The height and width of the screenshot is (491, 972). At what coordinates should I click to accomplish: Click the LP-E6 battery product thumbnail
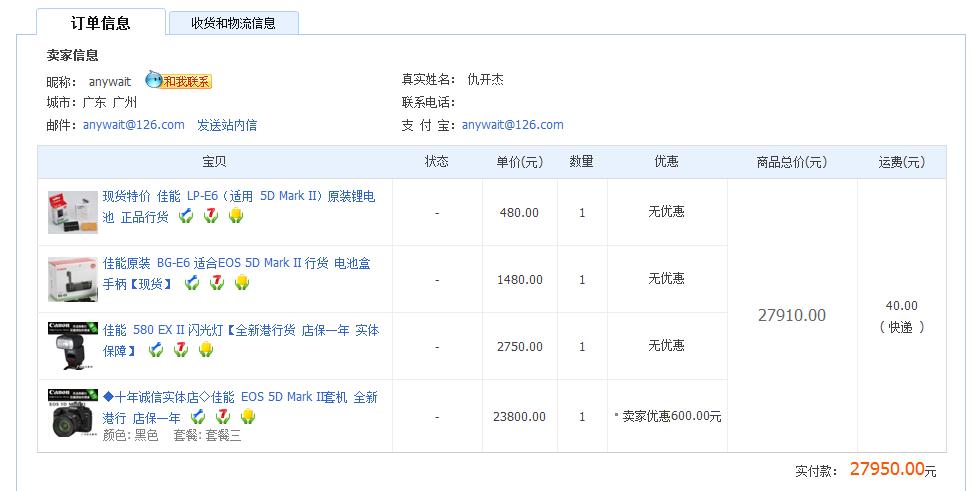point(73,212)
